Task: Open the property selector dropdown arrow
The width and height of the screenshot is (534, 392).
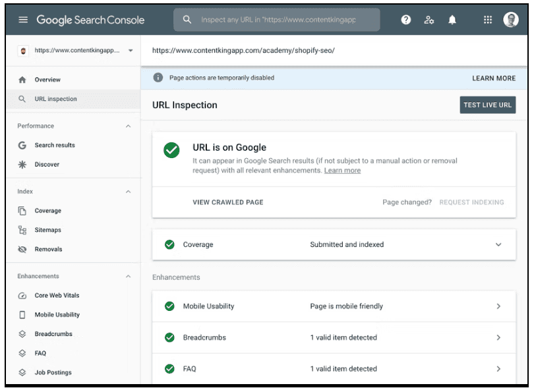Action: click(131, 51)
